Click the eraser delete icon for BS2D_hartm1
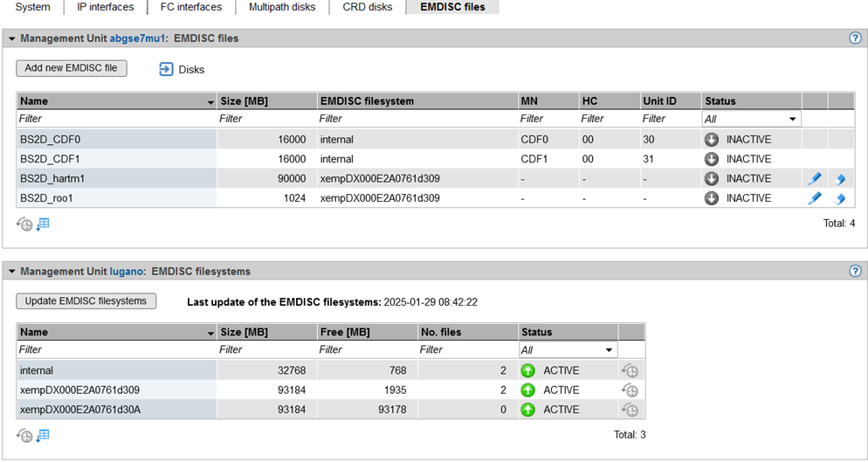Image resolution: width=868 pixels, height=462 pixels. pyautogui.click(x=840, y=179)
